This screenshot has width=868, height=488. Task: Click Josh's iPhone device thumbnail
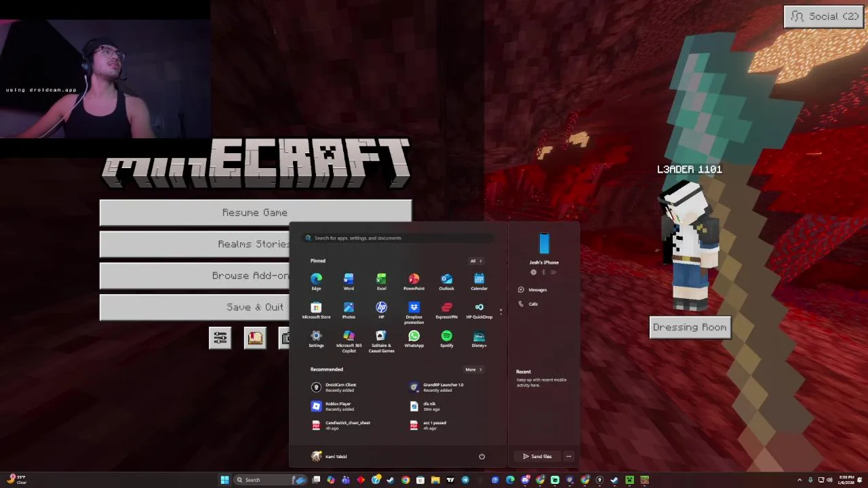click(544, 244)
